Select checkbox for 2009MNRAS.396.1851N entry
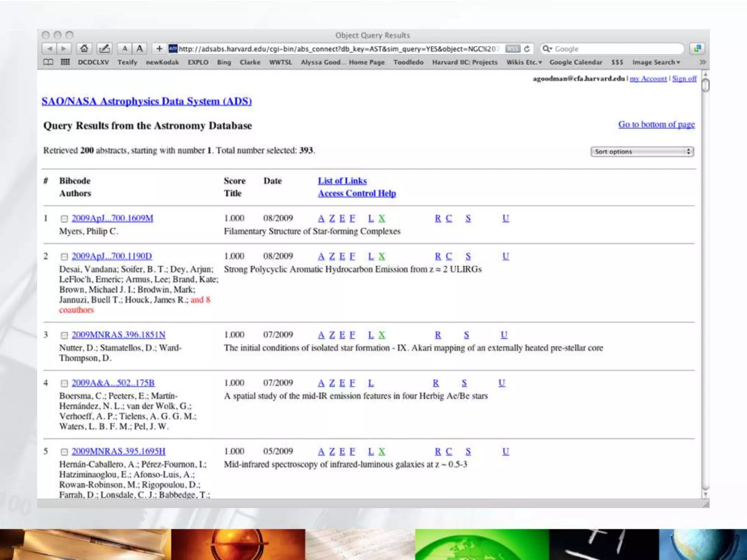The image size is (747, 560). tap(64, 335)
